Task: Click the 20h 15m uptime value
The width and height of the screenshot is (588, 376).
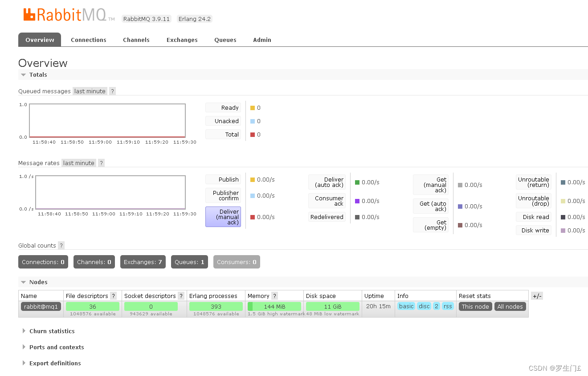Action: pos(378,306)
